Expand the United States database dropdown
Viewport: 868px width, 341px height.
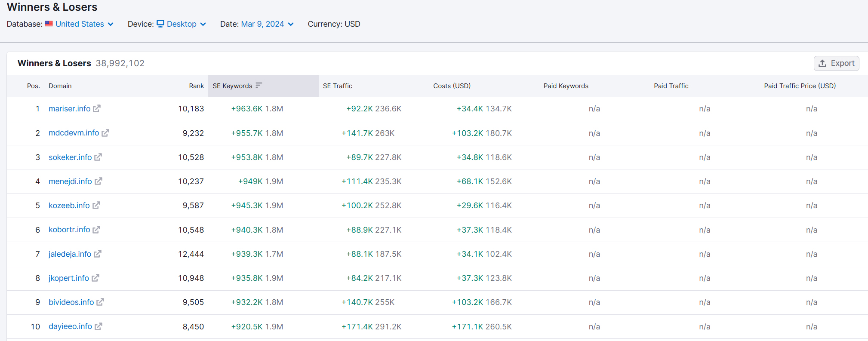coord(85,24)
